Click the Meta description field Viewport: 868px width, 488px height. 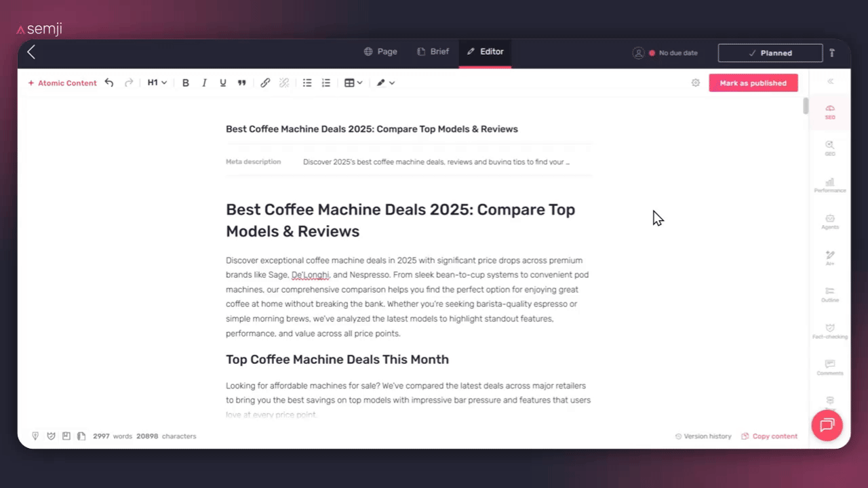[x=436, y=162]
